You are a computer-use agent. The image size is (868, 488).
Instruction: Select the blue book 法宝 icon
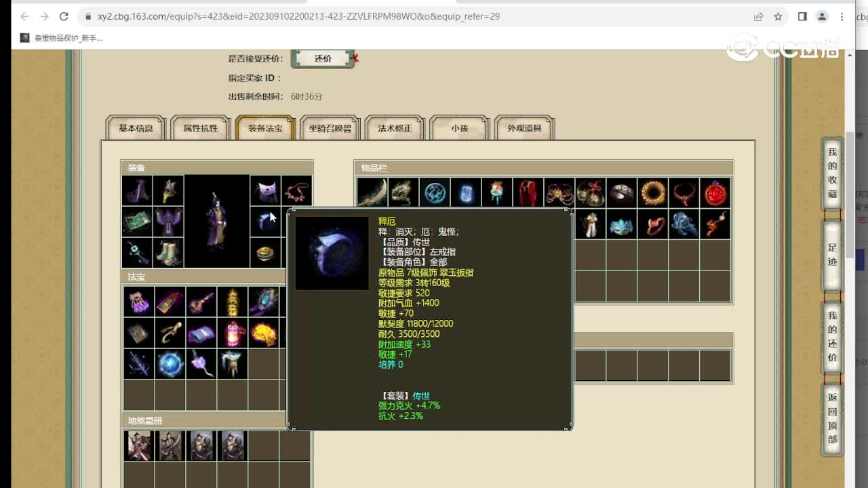(201, 333)
